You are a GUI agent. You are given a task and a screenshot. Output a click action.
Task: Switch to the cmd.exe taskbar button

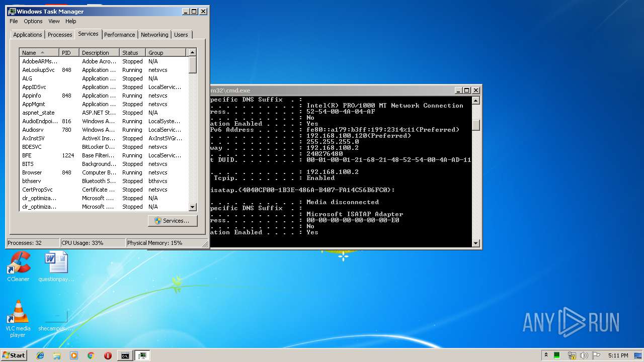pos(125,355)
